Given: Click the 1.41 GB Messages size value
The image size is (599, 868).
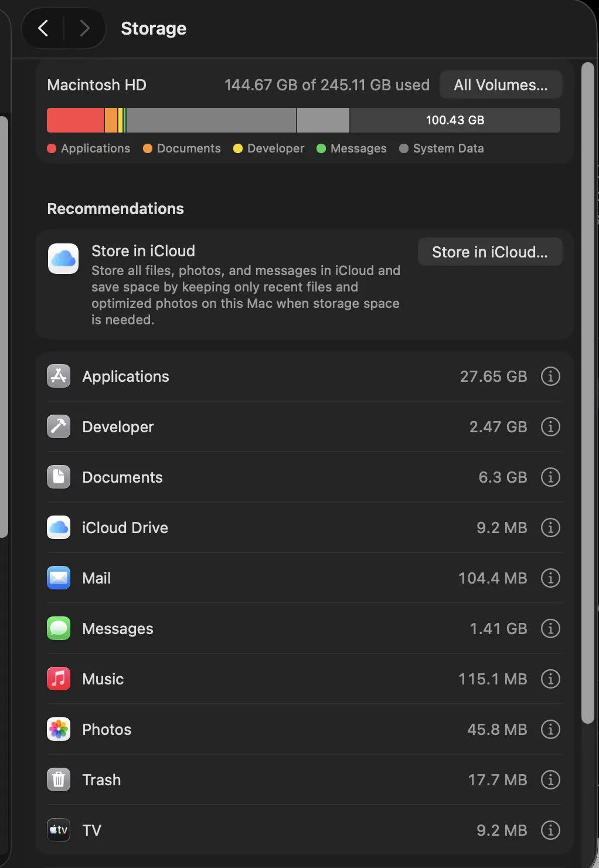Looking at the screenshot, I should [x=498, y=629].
